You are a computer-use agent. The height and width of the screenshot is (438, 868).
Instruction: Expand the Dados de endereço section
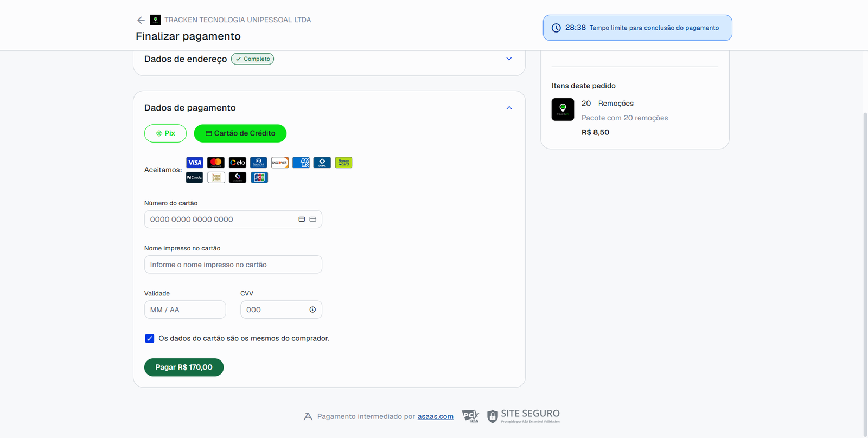[509, 59]
